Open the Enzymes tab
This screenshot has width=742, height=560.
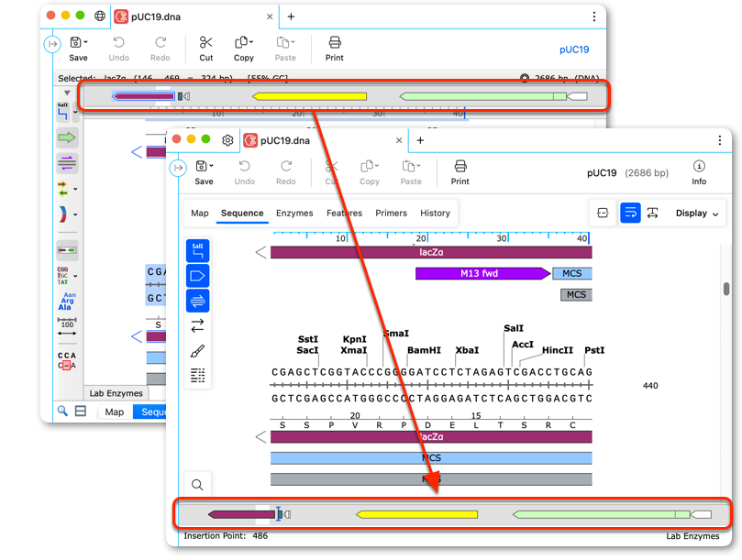(x=294, y=214)
